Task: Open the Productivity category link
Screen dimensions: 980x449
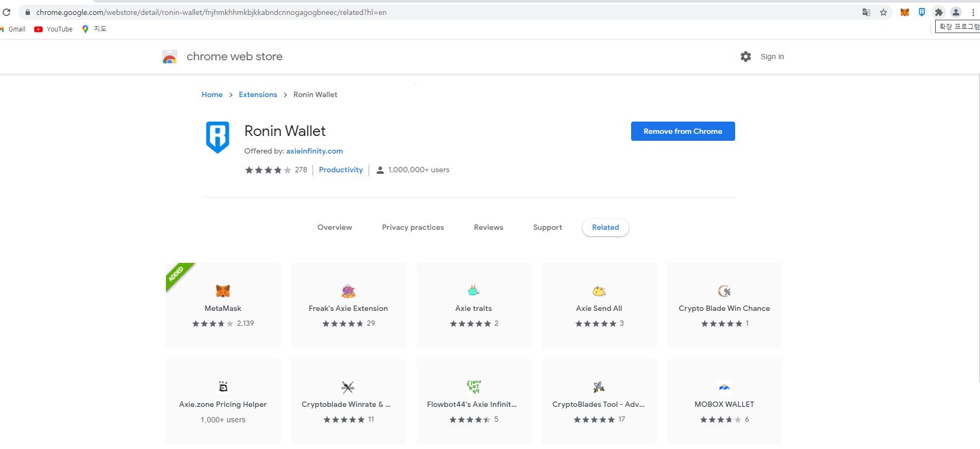Action: pyautogui.click(x=341, y=170)
